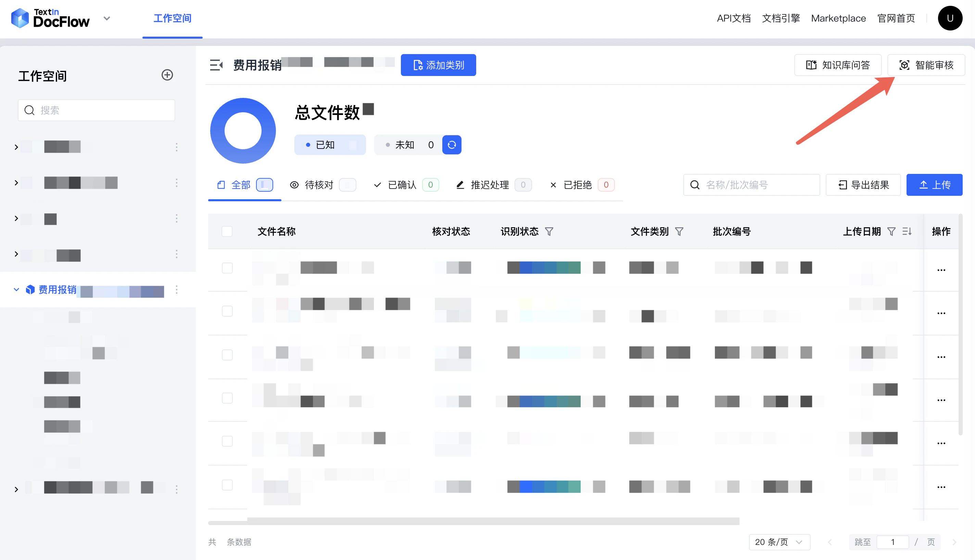Collapse the page via the sidebar collapse icon

[x=217, y=65]
